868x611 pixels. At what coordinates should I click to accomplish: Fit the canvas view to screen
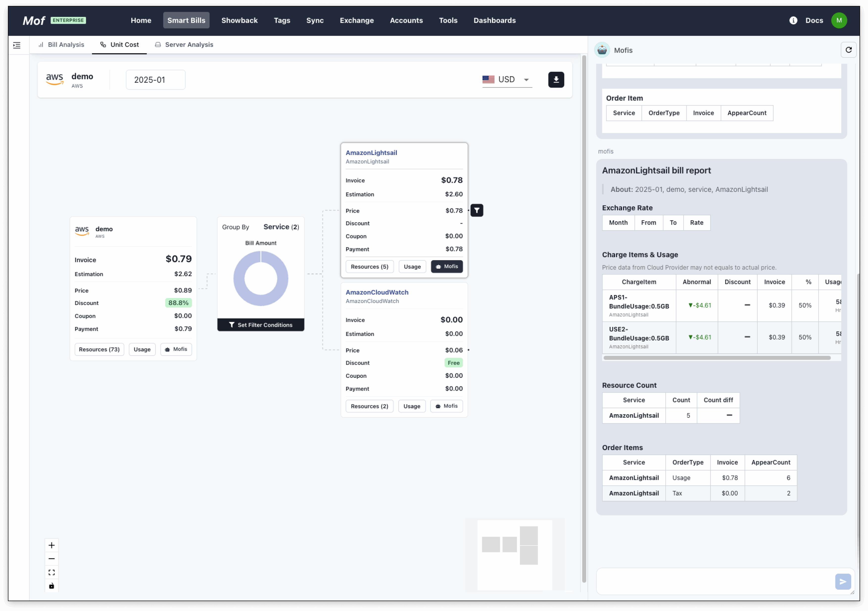52,572
